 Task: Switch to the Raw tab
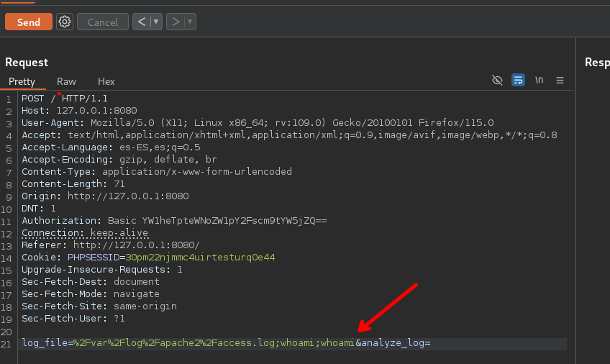[66, 81]
